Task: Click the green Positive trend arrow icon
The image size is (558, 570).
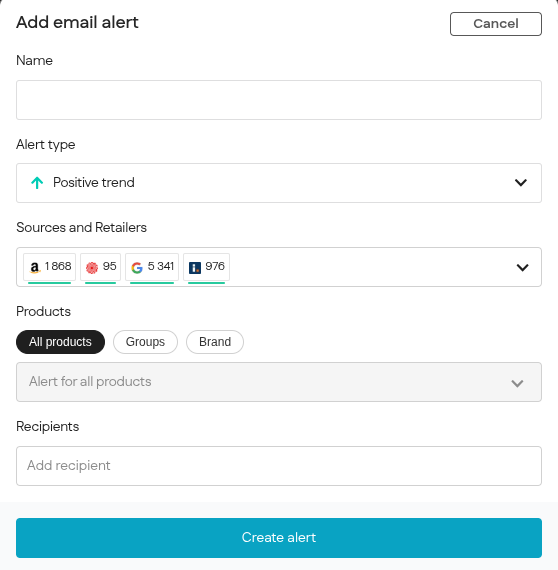Action: point(37,182)
